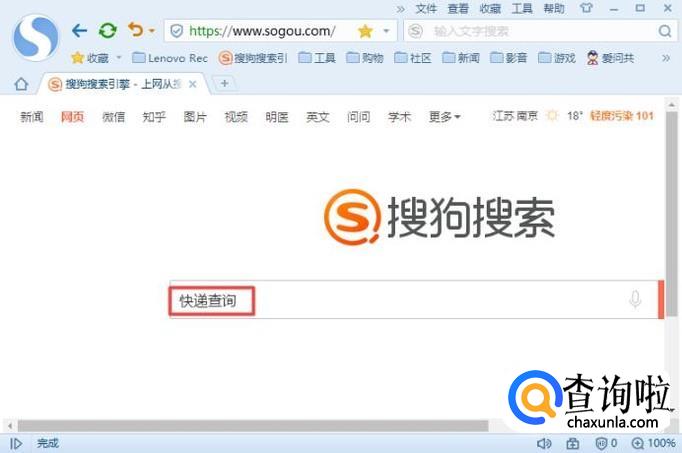Screen dimensions: 682x453
Task: Open the 微信 search category
Action: coord(113,117)
